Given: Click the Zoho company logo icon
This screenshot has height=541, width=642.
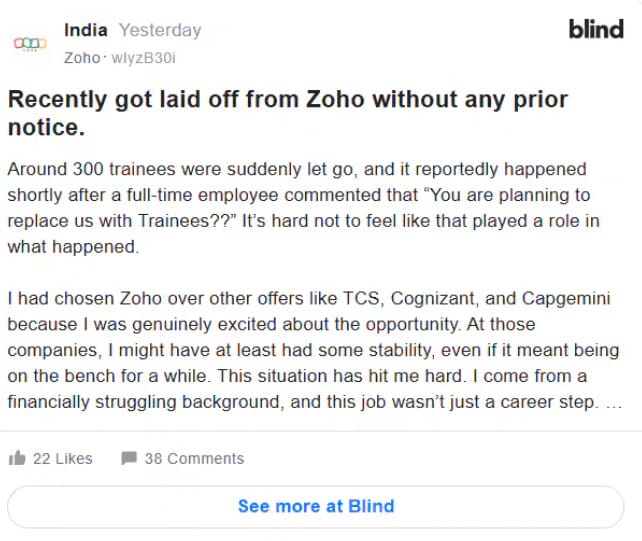Looking at the screenshot, I should [x=29, y=44].
